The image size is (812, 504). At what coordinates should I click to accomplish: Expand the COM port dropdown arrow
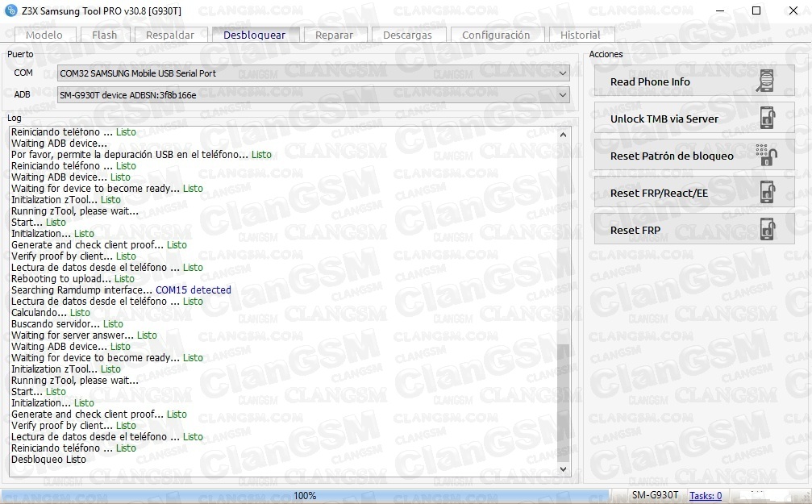562,73
